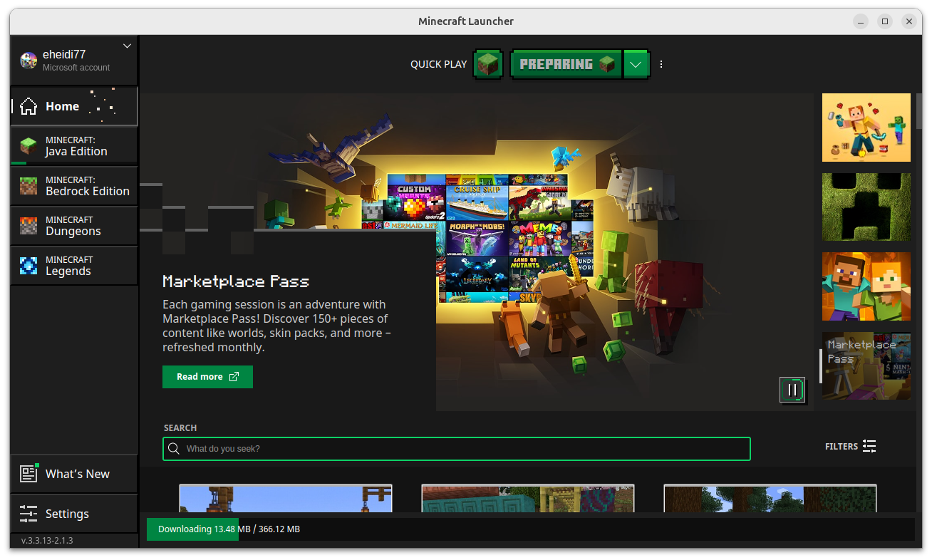The height and width of the screenshot is (560, 932).
Task: Select the Steve and Alex carousel thumbnail
Action: coord(866,286)
